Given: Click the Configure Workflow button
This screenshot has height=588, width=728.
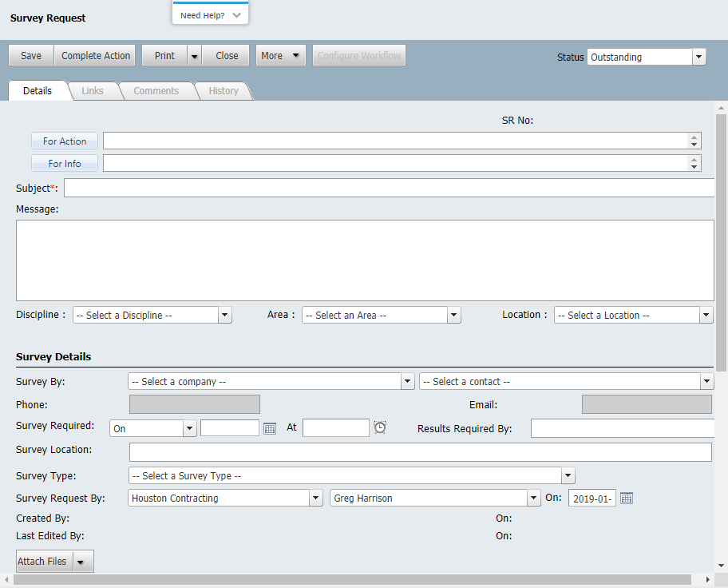Looking at the screenshot, I should pyautogui.click(x=359, y=56).
